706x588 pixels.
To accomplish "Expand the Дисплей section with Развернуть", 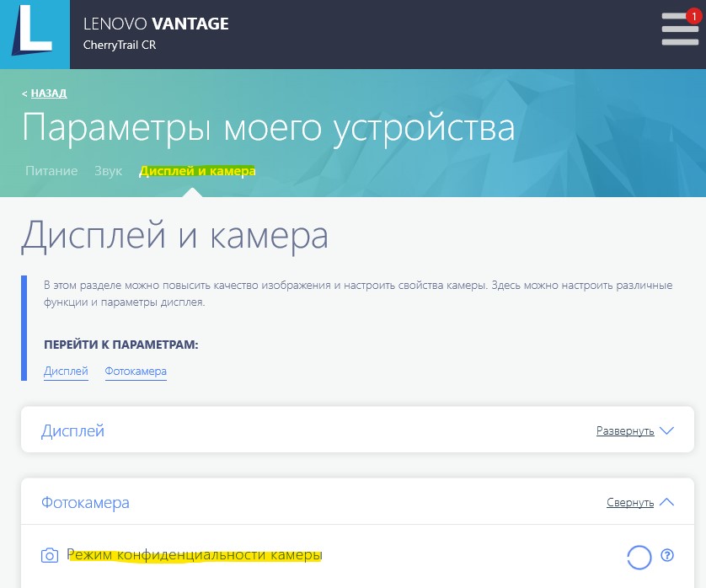I will tap(635, 430).
